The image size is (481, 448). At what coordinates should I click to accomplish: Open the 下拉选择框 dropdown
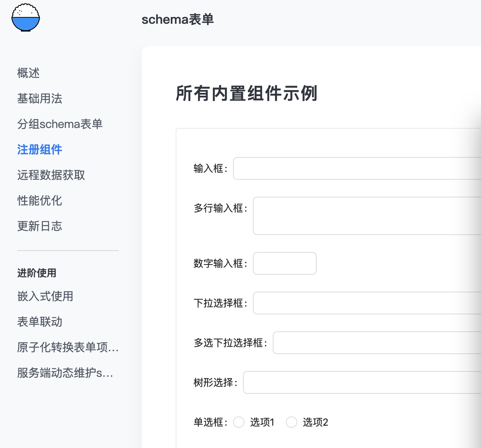(x=367, y=303)
